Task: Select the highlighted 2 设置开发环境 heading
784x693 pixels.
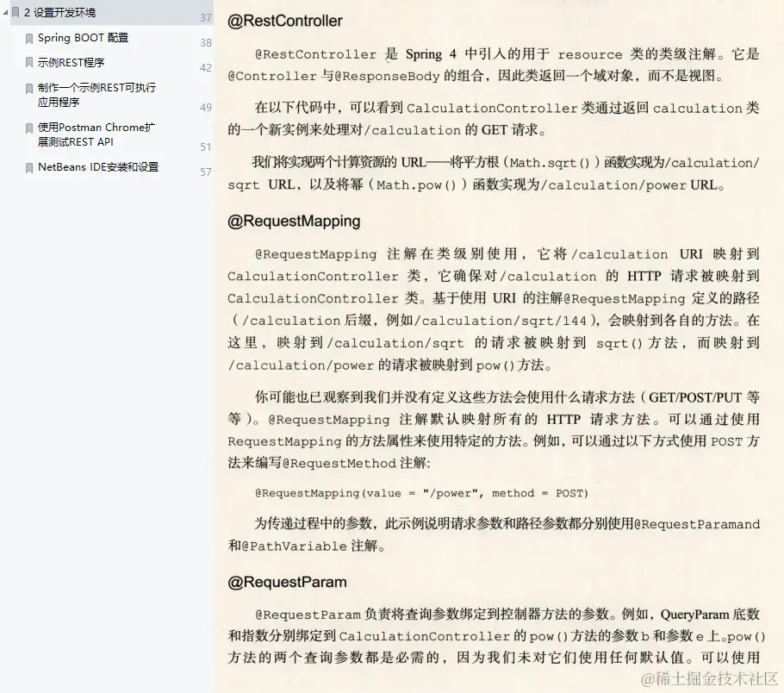Action: tap(61, 13)
